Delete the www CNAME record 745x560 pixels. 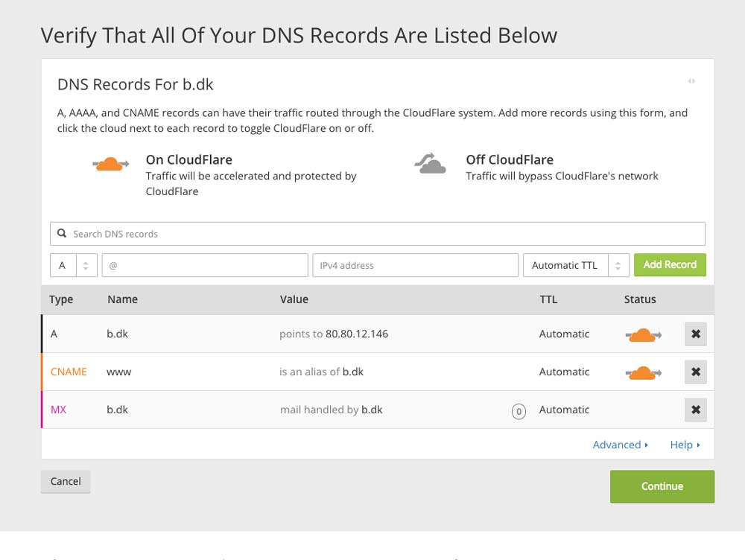tap(695, 372)
